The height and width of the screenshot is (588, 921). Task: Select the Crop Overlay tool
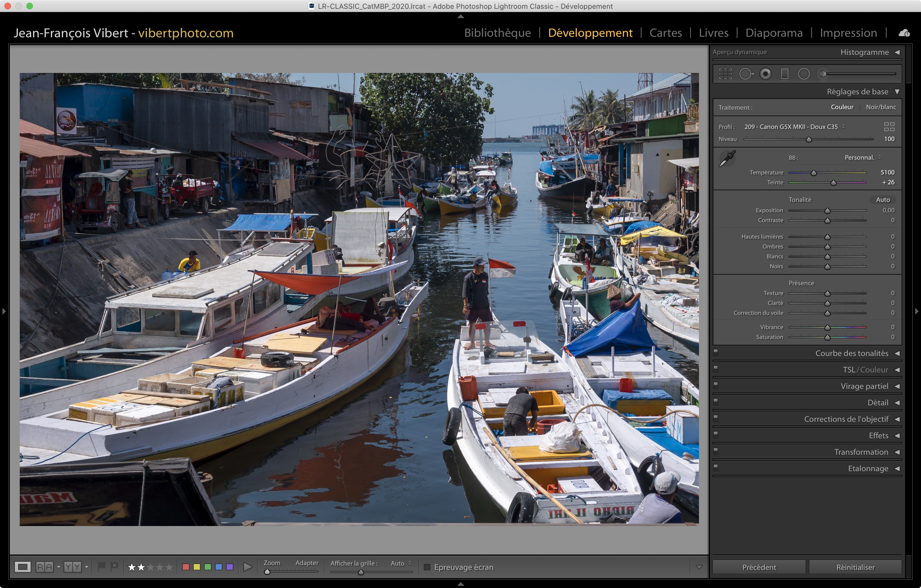(725, 74)
